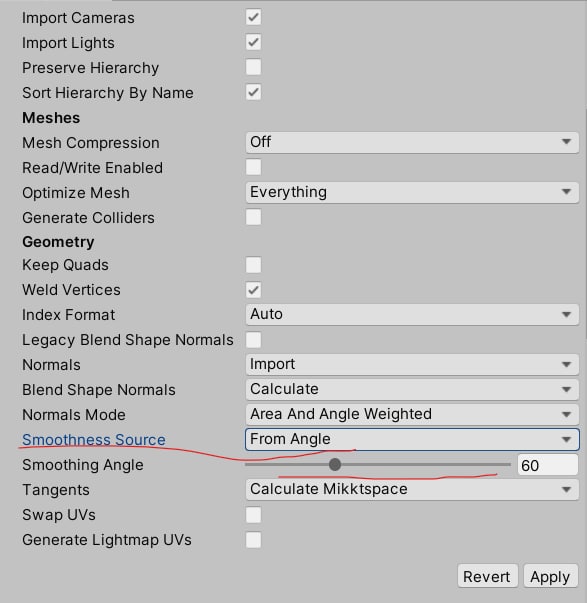Screen dimensions: 587x603
Task: Enable Preserve Hierarchy checkbox
Action: point(253,67)
